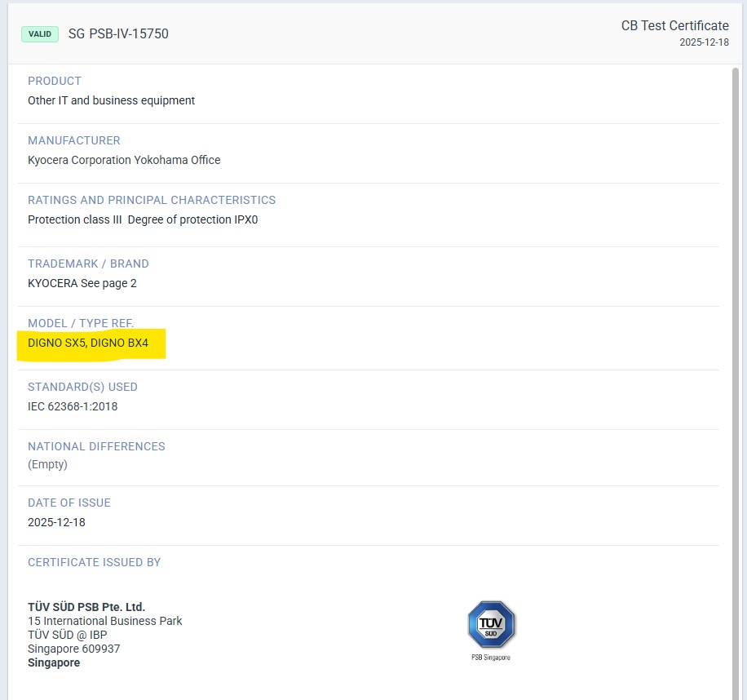Click bold TÜV SÜD PSB Pte. Ltd. name
Screen dimensions: 747x700
click(86, 607)
